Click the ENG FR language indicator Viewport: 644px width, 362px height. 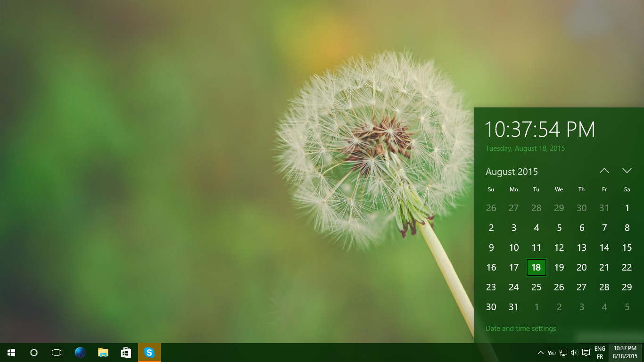(x=600, y=353)
